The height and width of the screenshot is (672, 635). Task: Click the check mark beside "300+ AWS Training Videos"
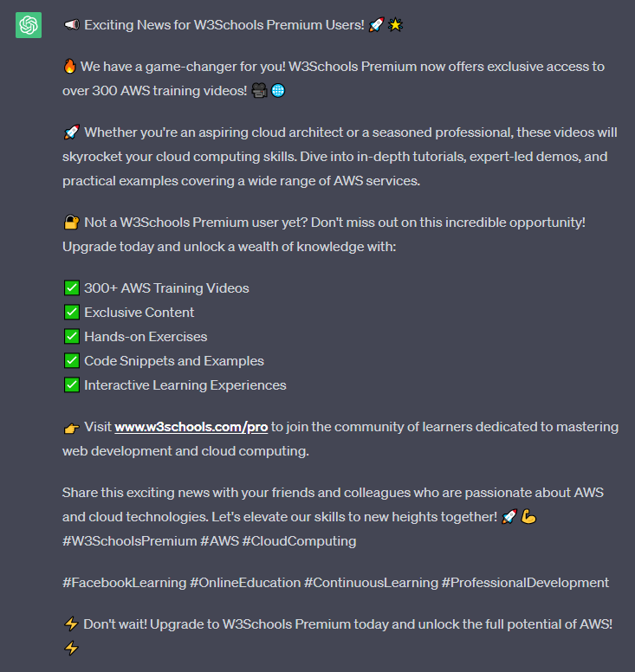tap(71, 288)
